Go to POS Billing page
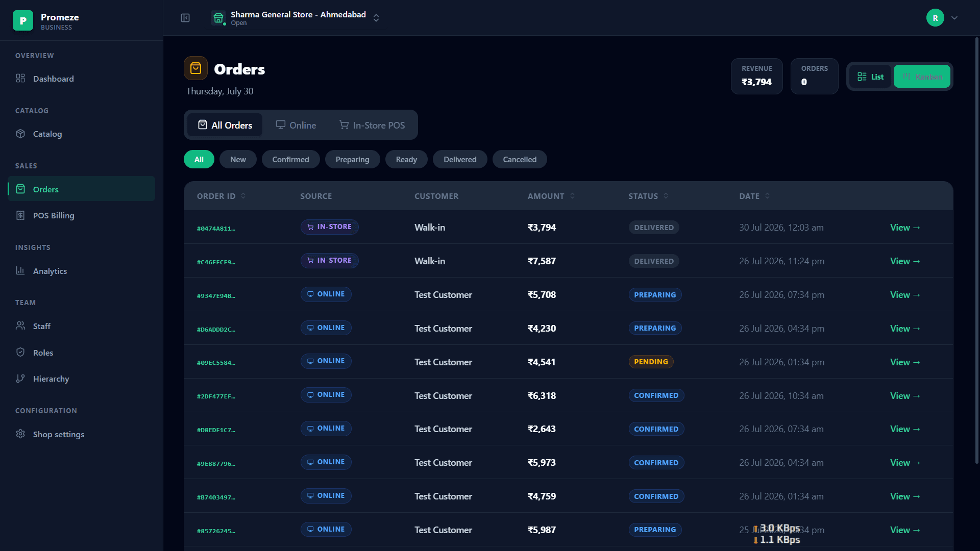 click(x=82, y=215)
